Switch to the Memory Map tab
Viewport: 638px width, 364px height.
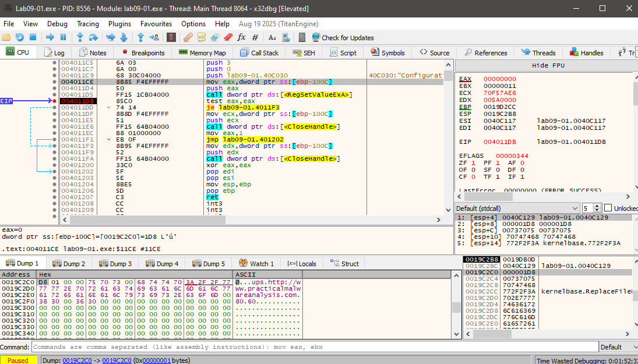[202, 52]
